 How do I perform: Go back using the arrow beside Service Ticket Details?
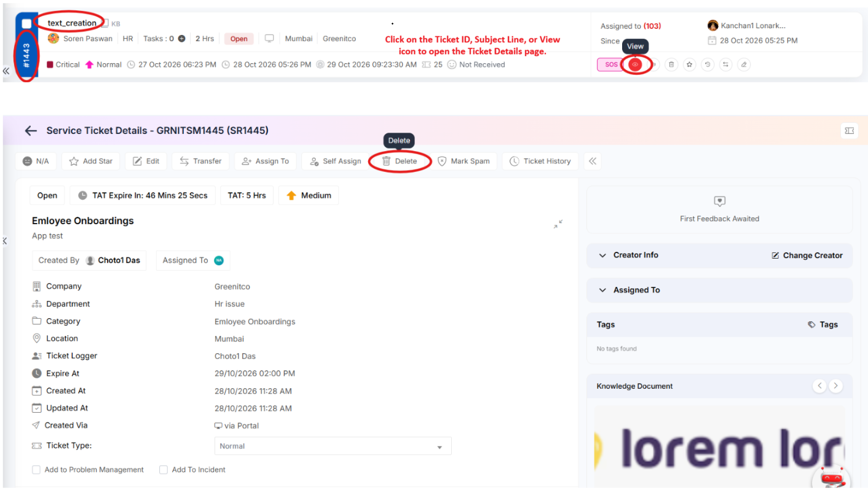point(31,130)
